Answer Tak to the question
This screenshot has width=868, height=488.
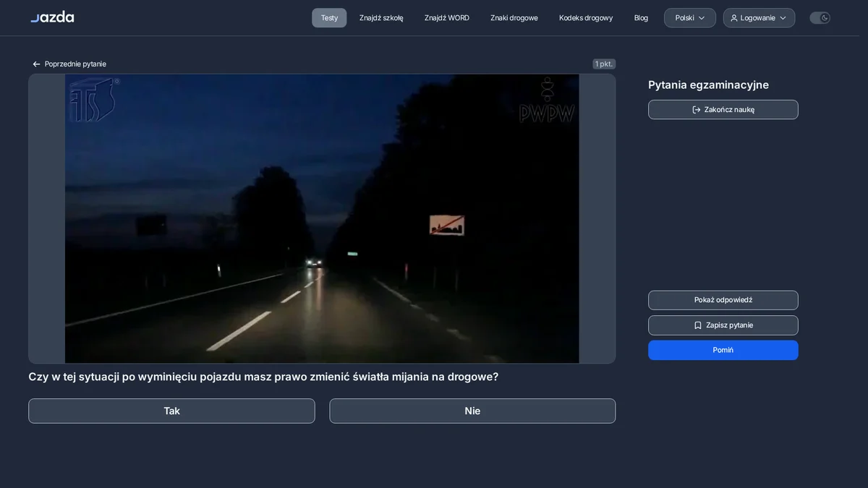pyautogui.click(x=171, y=411)
